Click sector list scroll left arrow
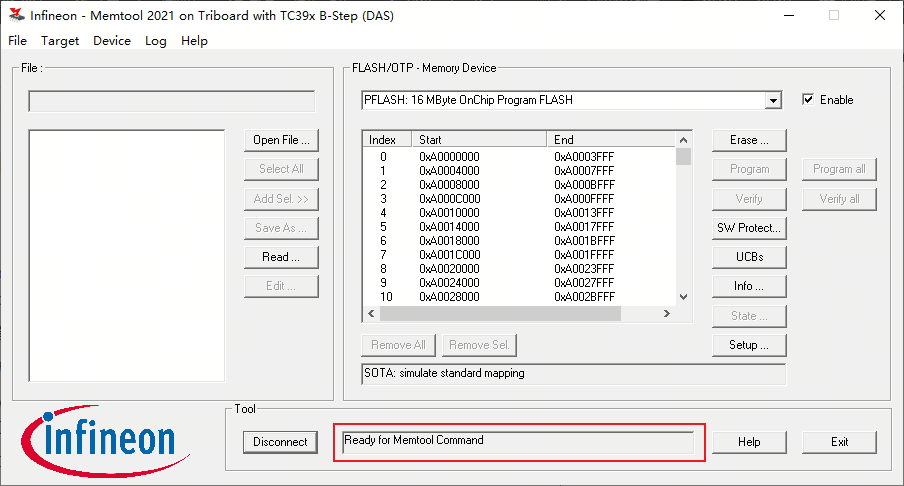 [x=371, y=314]
